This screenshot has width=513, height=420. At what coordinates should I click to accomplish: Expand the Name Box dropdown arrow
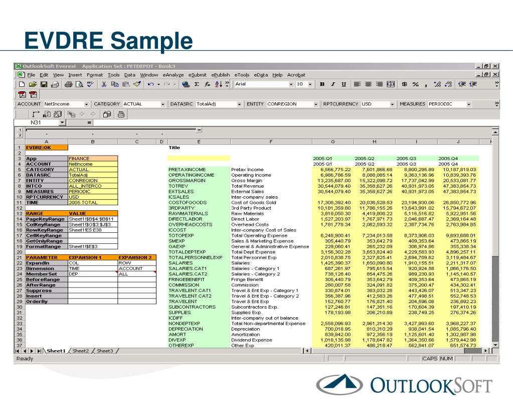pyautogui.click(x=62, y=123)
